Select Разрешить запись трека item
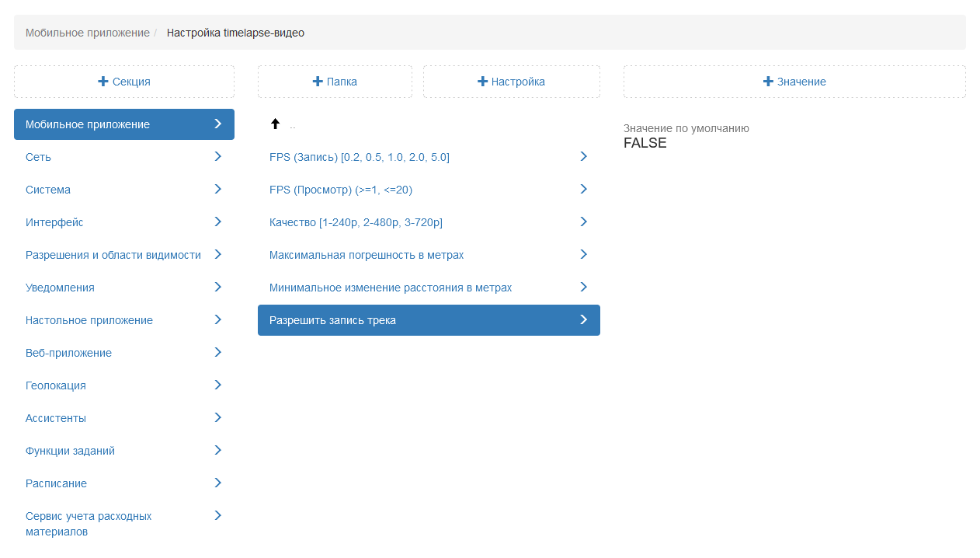This screenshot has width=980, height=558. (x=332, y=320)
